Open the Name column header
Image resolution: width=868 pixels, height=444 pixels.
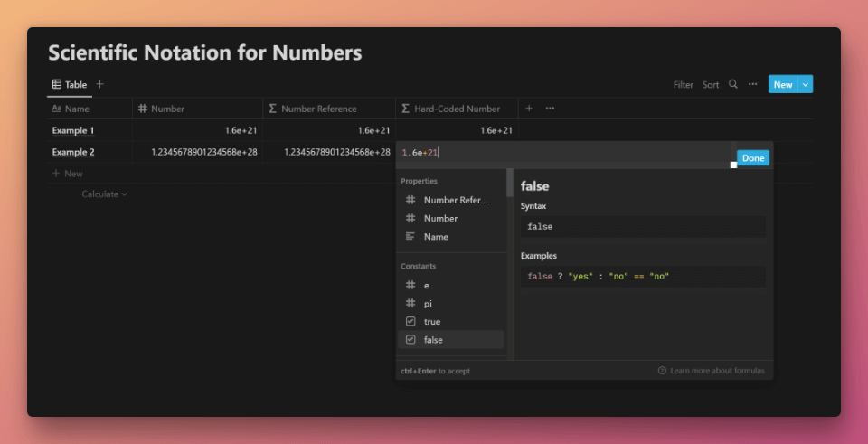coord(90,109)
